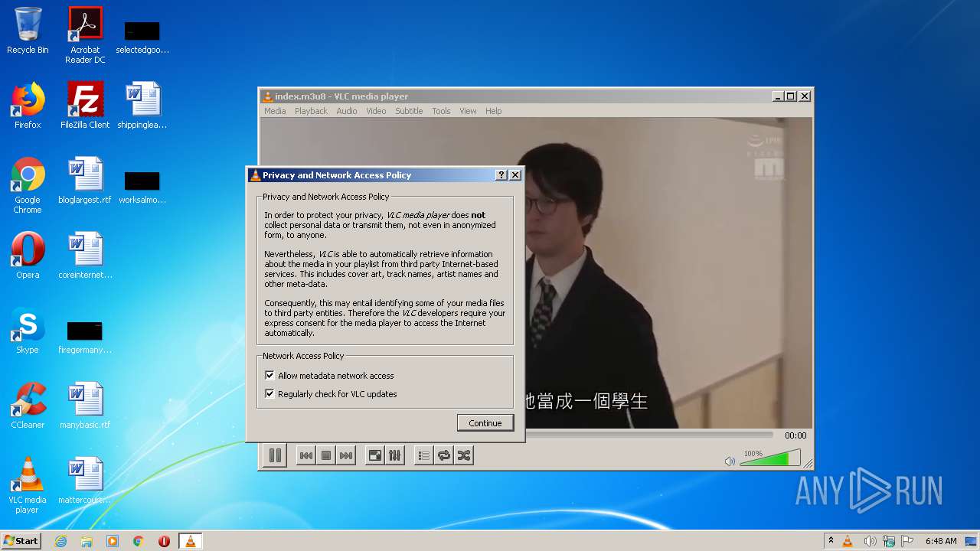Skip to next media in VLC
This screenshot has width=980, height=551.
pos(346,455)
